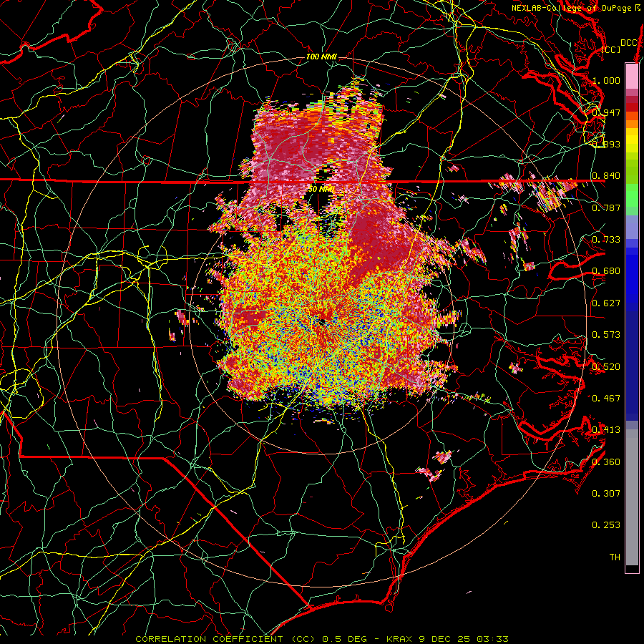644x644 pixels.
Task: Click the 100 NMI range ring label
Action: 321,57
